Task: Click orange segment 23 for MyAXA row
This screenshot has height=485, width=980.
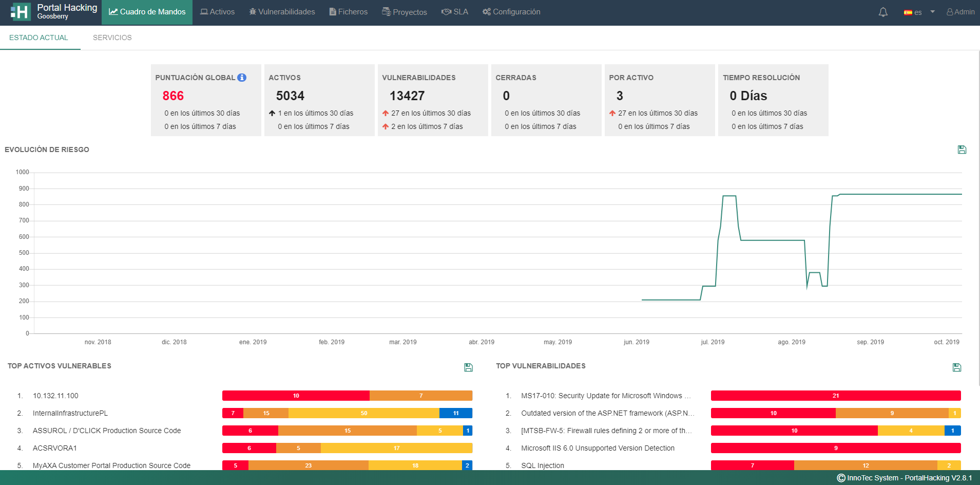Action: [309, 465]
